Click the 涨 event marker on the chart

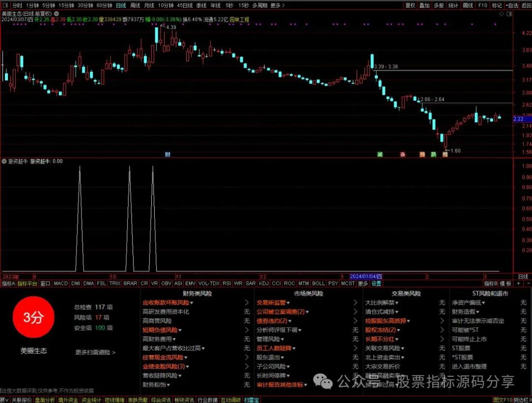point(403,154)
